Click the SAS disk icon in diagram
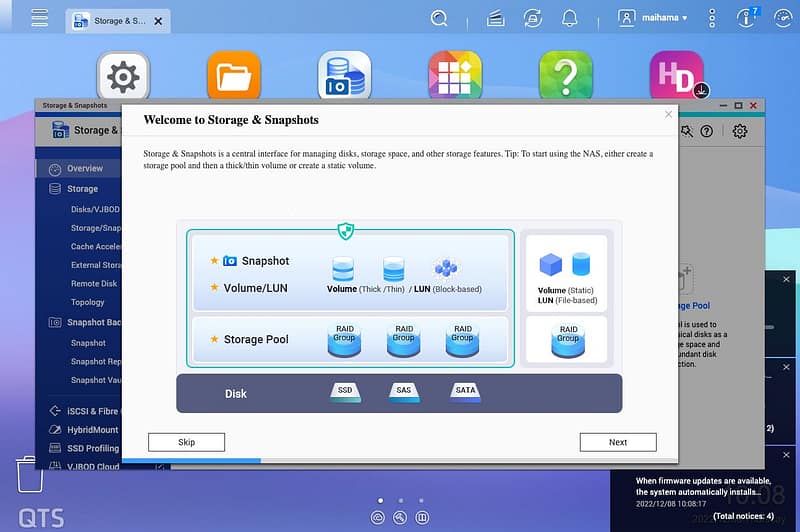This screenshot has height=532, width=800. (404, 393)
